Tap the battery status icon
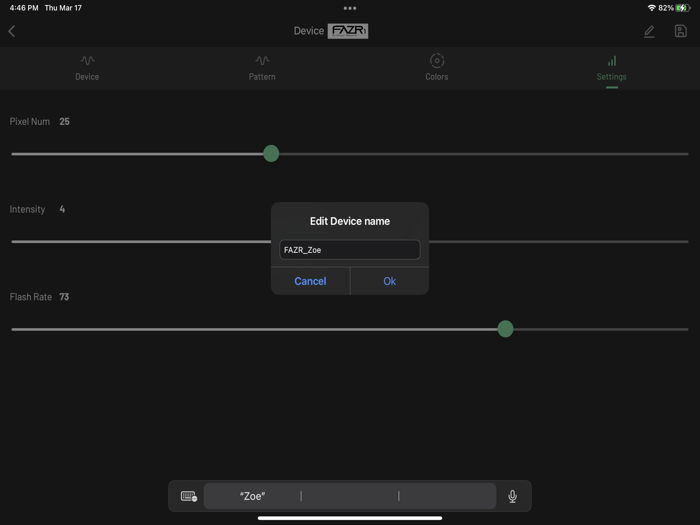 tap(683, 8)
